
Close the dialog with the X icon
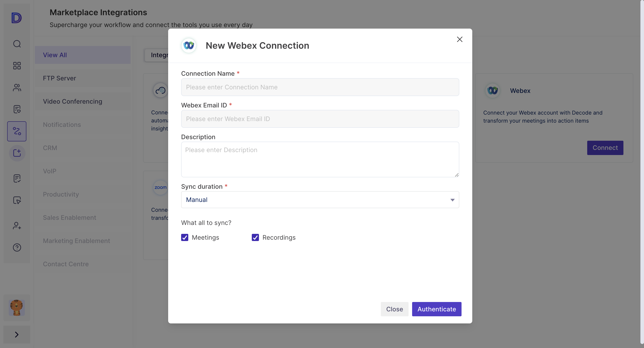pos(460,39)
